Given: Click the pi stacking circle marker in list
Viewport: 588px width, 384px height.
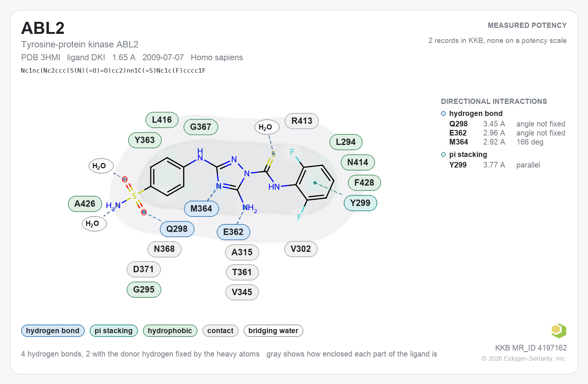Looking at the screenshot, I should click(x=444, y=155).
